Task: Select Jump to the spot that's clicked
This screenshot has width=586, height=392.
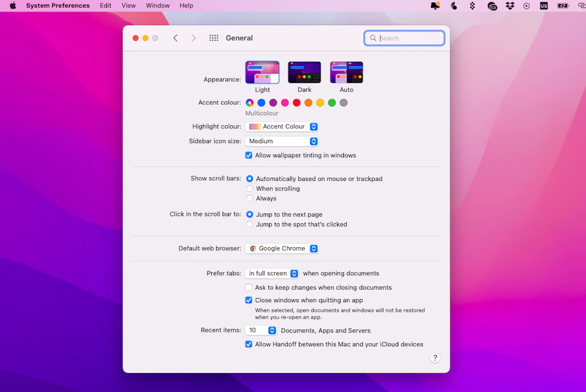Action: [250, 224]
